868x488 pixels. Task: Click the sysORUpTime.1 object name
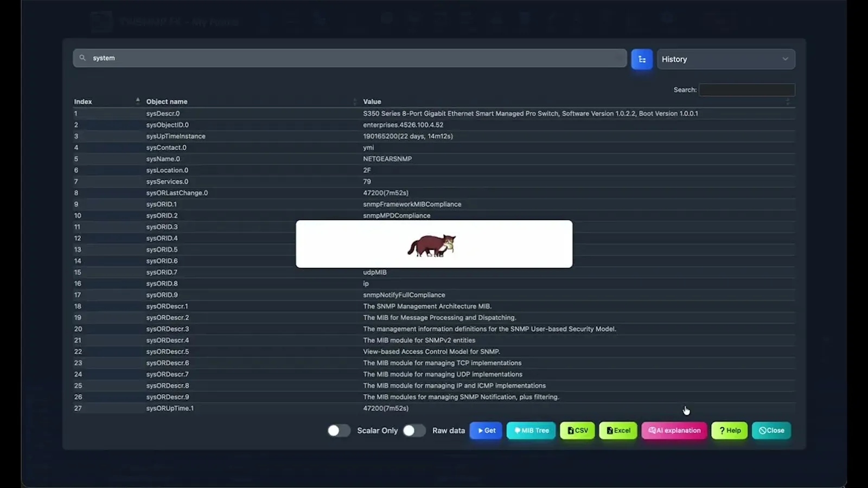pyautogui.click(x=170, y=408)
